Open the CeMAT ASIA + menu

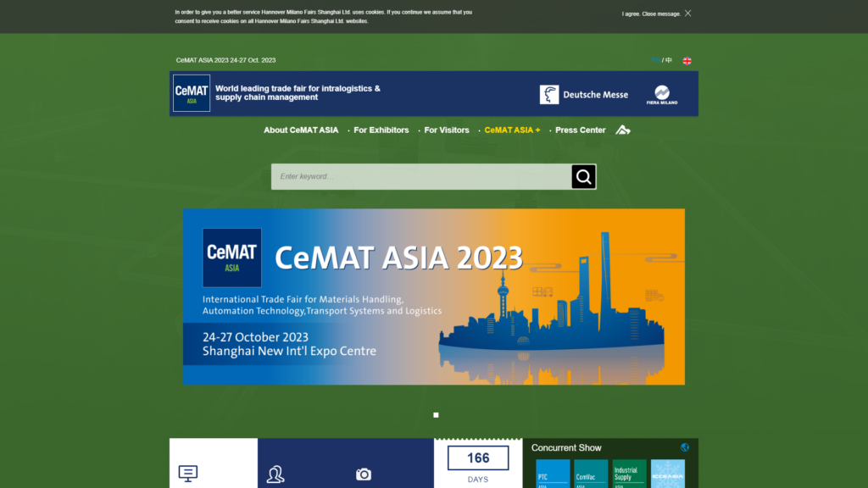click(512, 130)
